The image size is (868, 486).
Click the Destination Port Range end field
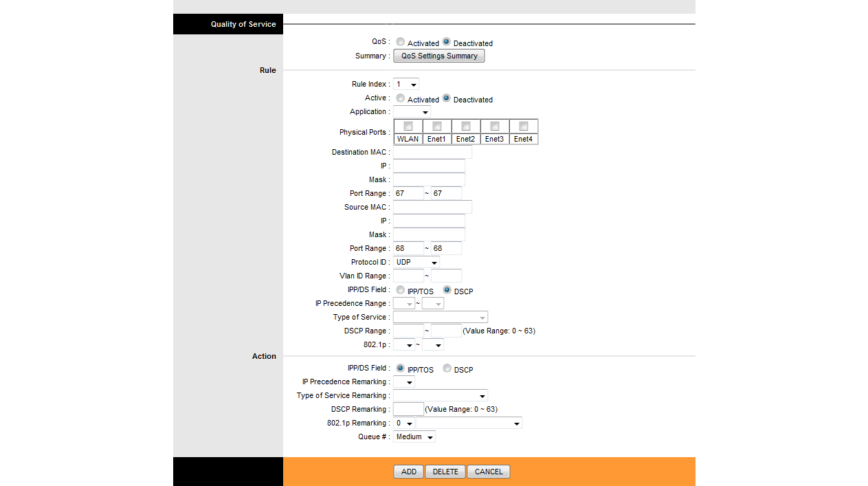pos(446,193)
